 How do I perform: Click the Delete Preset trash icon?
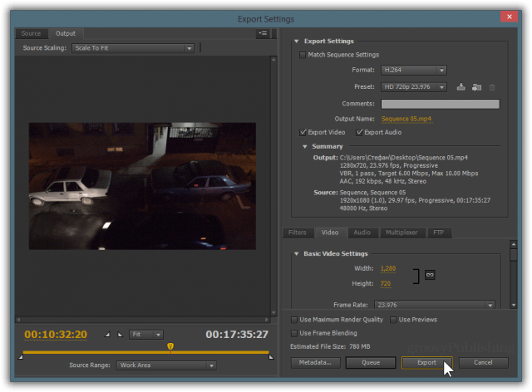coord(492,87)
